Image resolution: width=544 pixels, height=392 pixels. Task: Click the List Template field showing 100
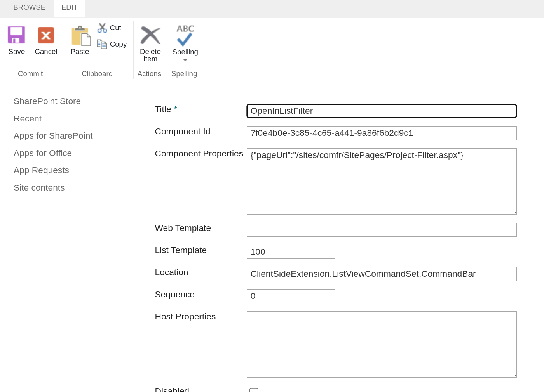pos(291,252)
